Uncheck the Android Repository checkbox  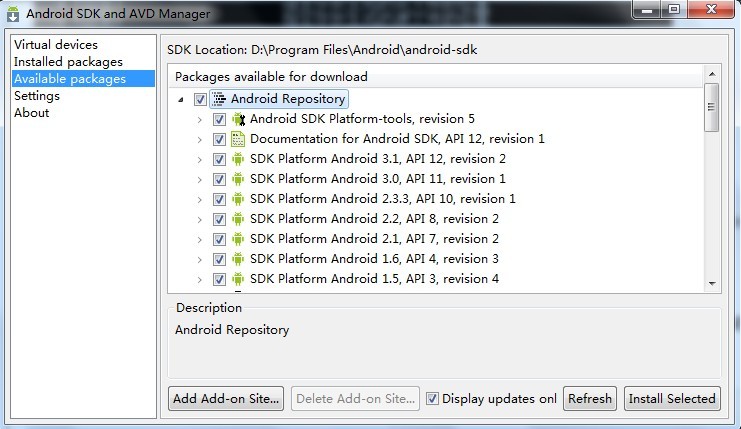[200, 99]
